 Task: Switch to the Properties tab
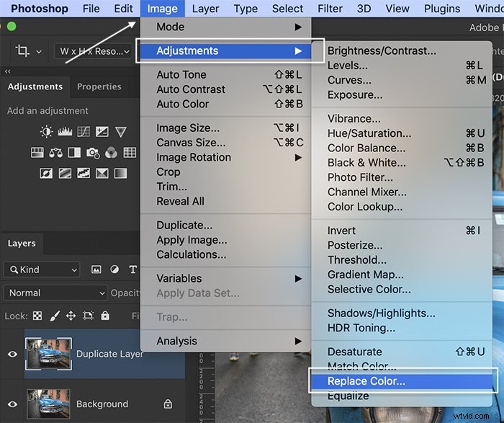pos(99,86)
